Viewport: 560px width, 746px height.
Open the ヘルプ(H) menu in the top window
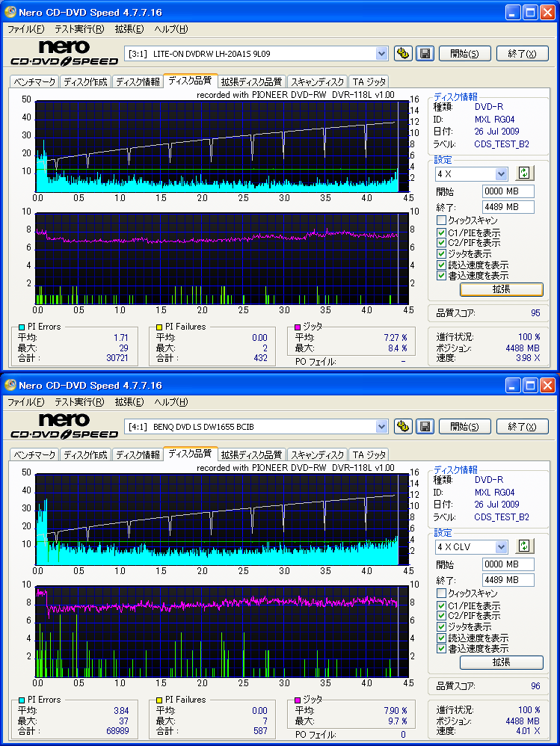point(170,29)
